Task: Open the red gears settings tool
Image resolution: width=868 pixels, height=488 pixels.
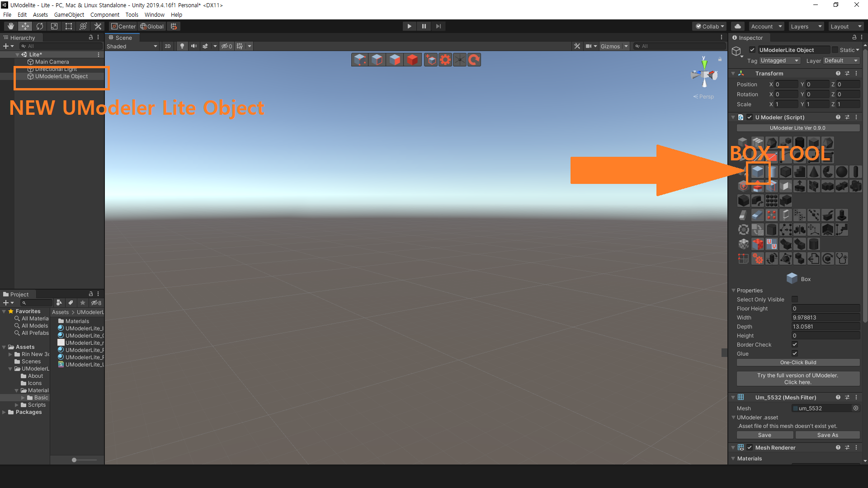Action: (x=758, y=258)
